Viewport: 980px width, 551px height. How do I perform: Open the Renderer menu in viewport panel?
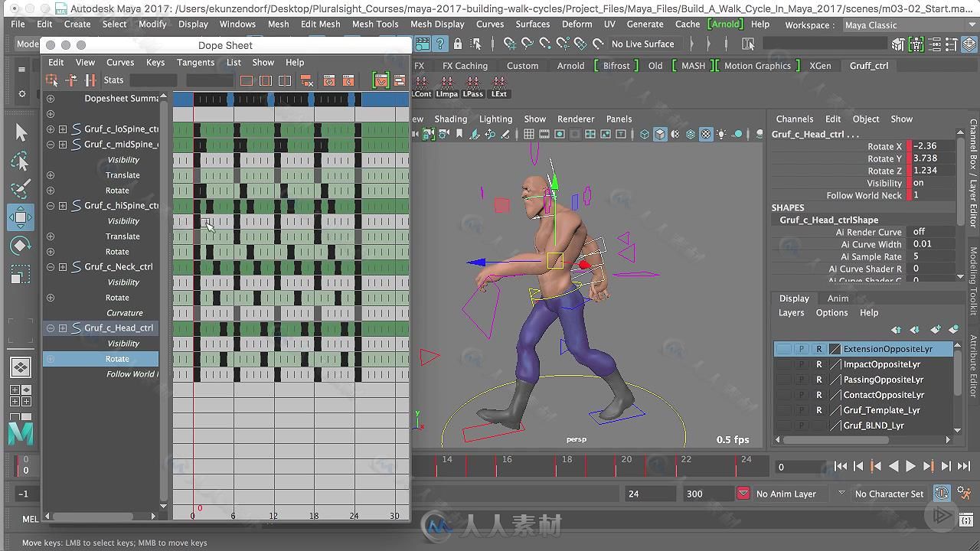576,119
